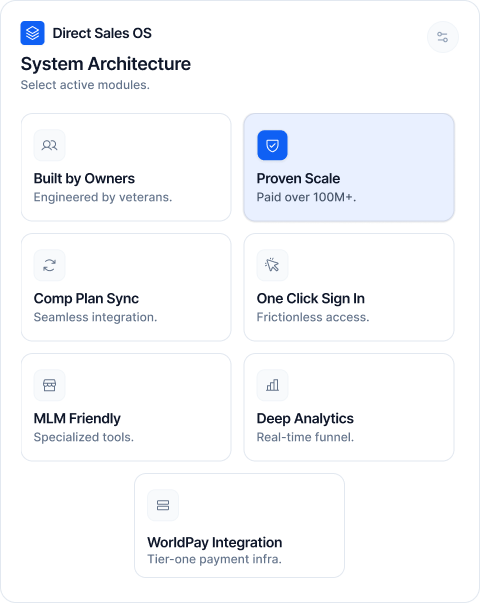Turn on the Deep Analytics module

(x=349, y=407)
